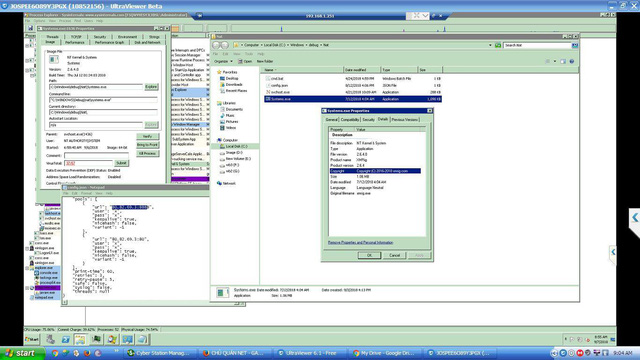This screenshot has height=360, width=640.
Task: Open Network in navigation pane
Action: pyautogui.click(x=229, y=183)
